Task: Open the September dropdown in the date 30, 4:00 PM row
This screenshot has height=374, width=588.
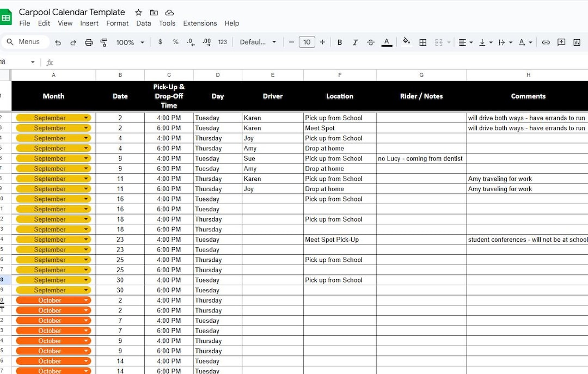Action: [x=86, y=280]
